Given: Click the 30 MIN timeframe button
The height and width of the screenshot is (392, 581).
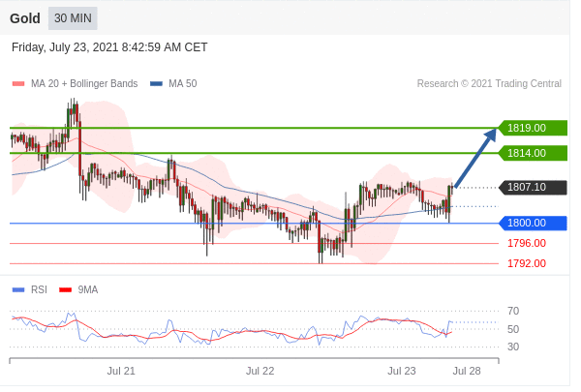Looking at the screenshot, I should 74,18.
